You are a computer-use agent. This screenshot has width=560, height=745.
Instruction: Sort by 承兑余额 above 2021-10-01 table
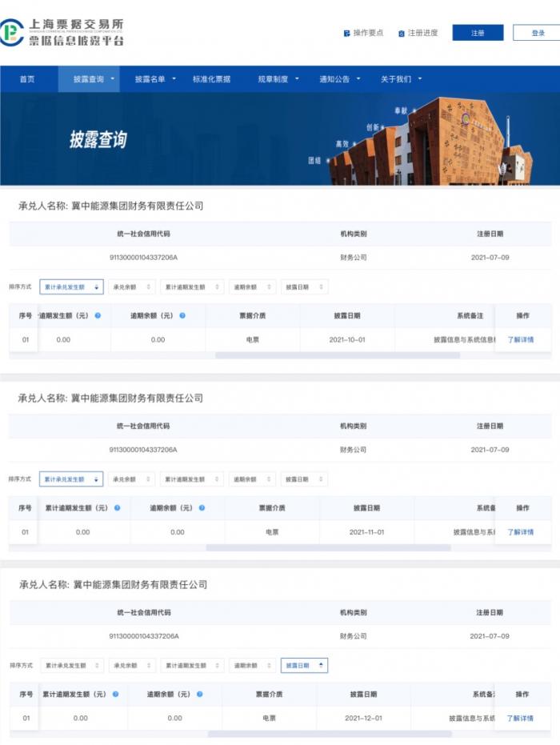pos(131,287)
